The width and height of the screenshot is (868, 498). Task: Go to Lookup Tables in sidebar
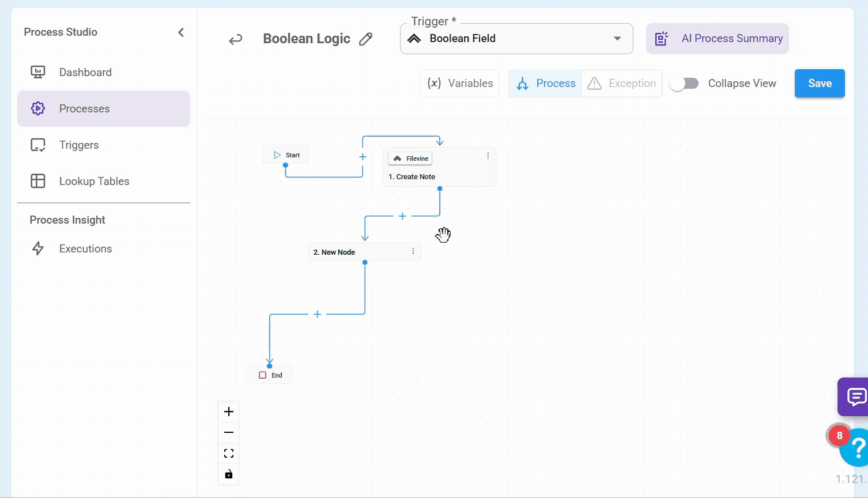click(x=94, y=181)
